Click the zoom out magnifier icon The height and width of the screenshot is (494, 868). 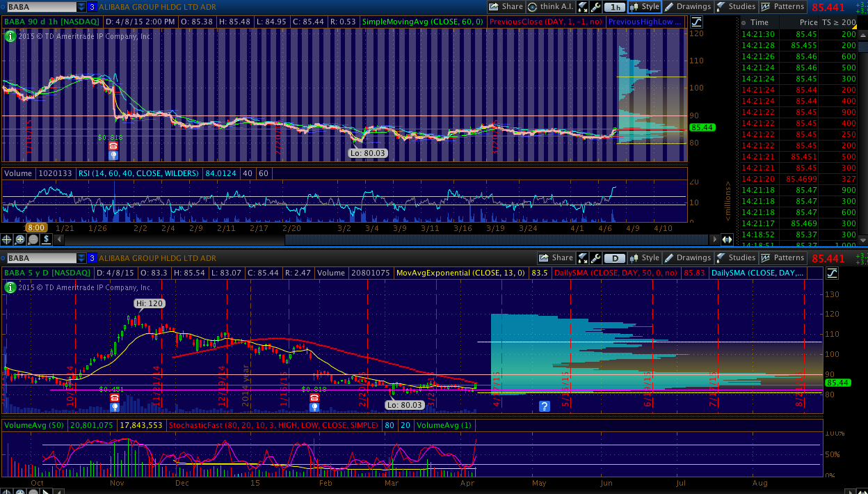tap(33, 239)
